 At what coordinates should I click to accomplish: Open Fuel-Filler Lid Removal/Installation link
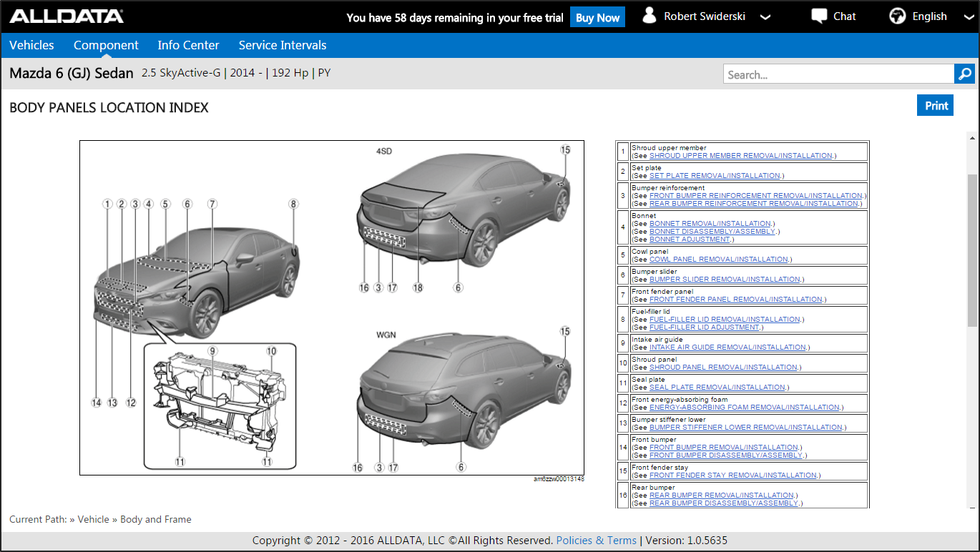tap(725, 320)
